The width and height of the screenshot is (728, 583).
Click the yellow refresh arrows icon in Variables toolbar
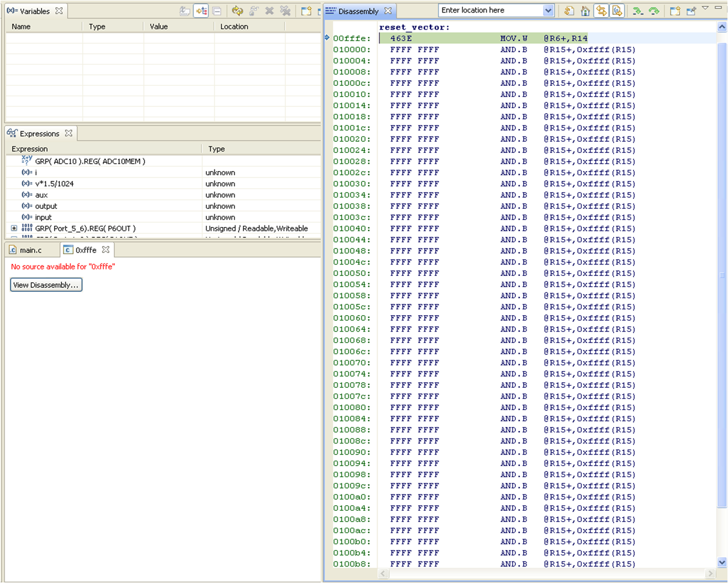(x=238, y=11)
